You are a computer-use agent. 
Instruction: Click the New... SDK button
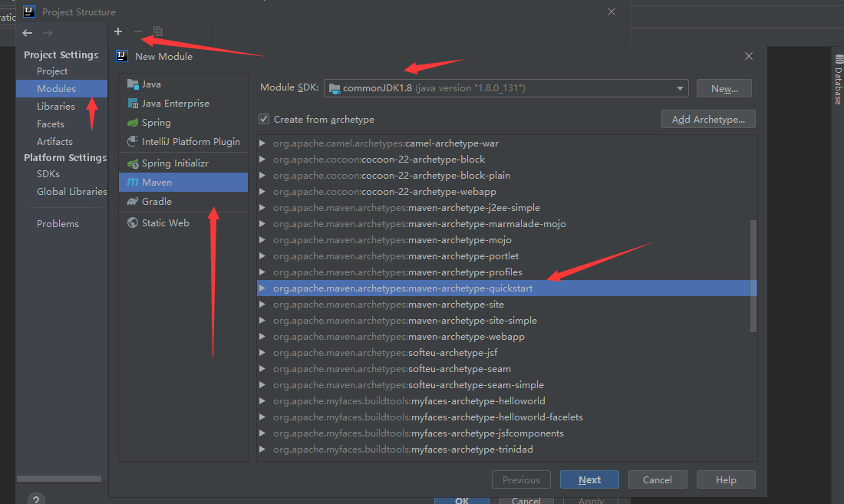[x=724, y=88]
